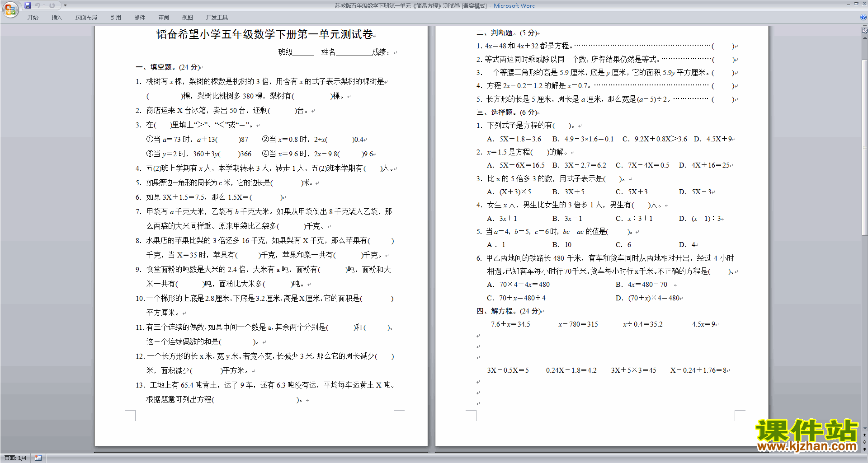The width and height of the screenshot is (868, 463).
Task: Click the equation x−780=315
Action: click(578, 324)
